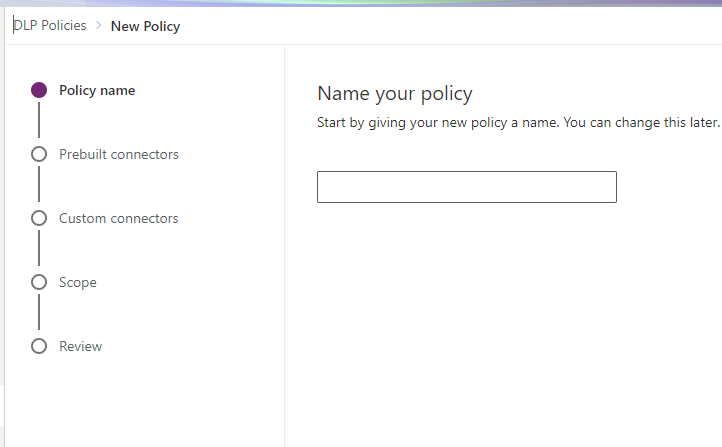Click the 'Start by giving your new policy' description
Image resolution: width=722 pixels, height=447 pixels.
click(518, 122)
